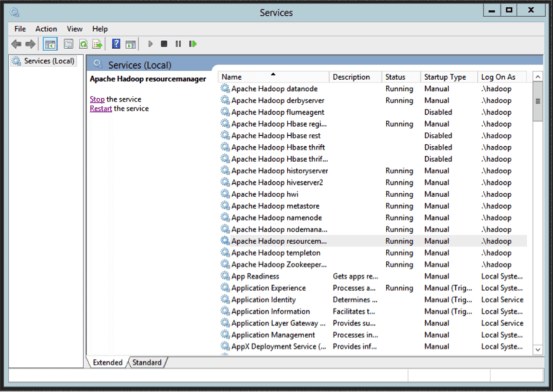
Task: Click 'Provides su...' description cell
Action: [354, 323]
